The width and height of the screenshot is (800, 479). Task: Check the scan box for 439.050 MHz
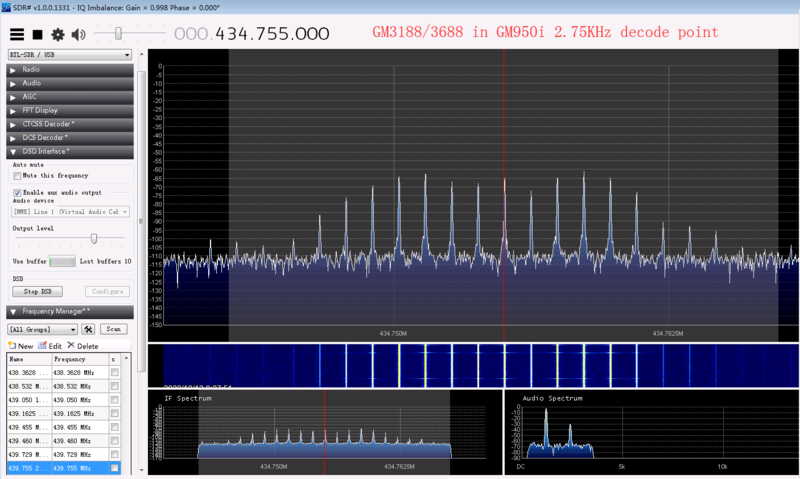[x=115, y=400]
